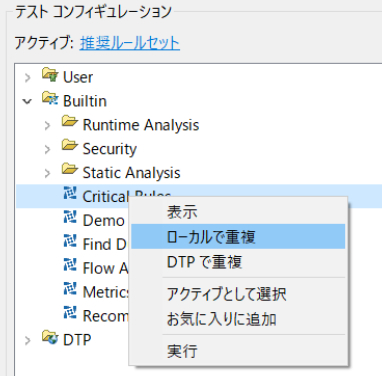Click the Find D configuration icon
This screenshot has height=376, width=382.
click(70, 242)
